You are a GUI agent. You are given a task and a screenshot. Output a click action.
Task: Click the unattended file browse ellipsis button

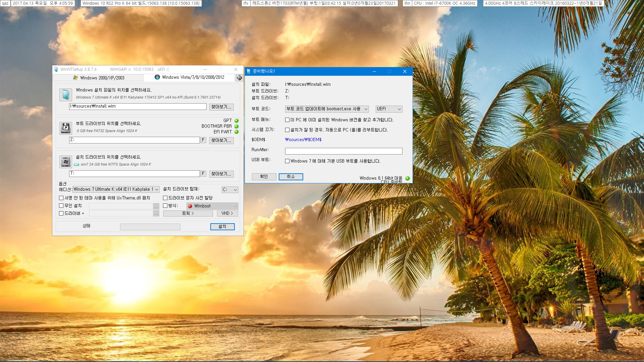pos(156,206)
